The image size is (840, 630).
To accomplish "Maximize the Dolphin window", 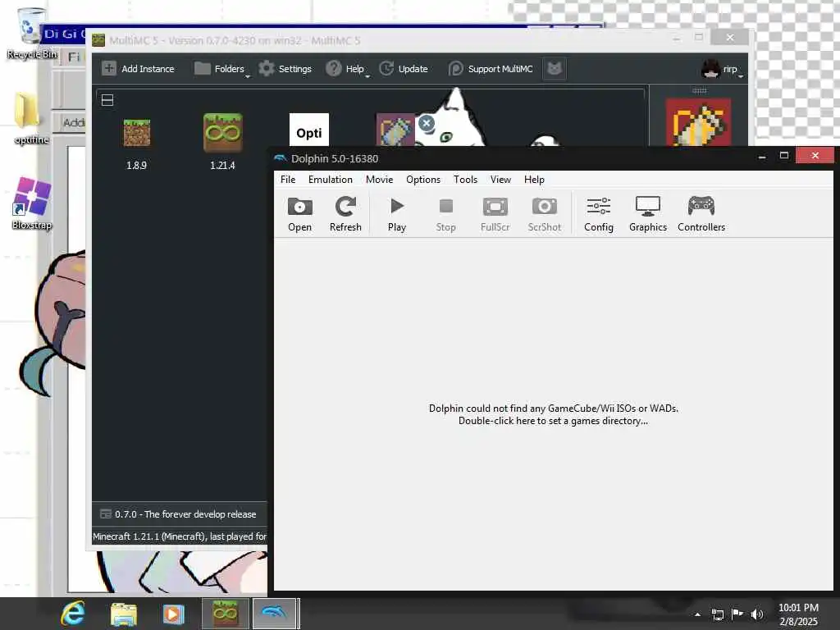I will coord(783,156).
